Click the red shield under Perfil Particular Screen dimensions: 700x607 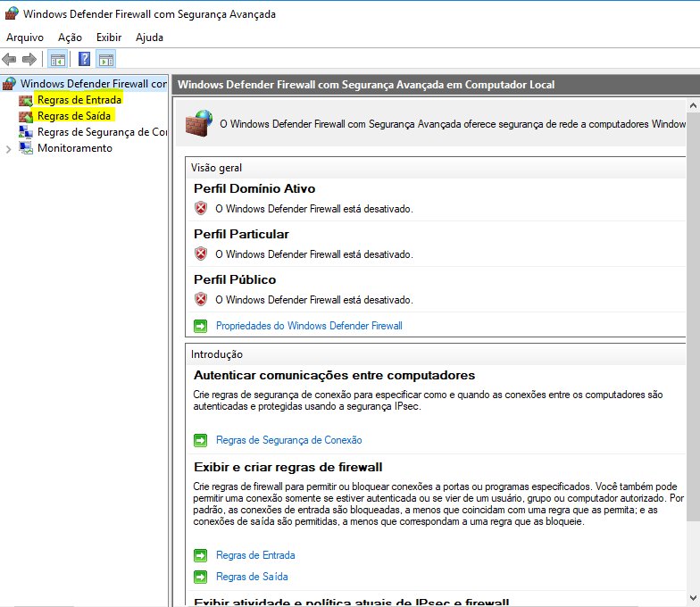[201, 254]
